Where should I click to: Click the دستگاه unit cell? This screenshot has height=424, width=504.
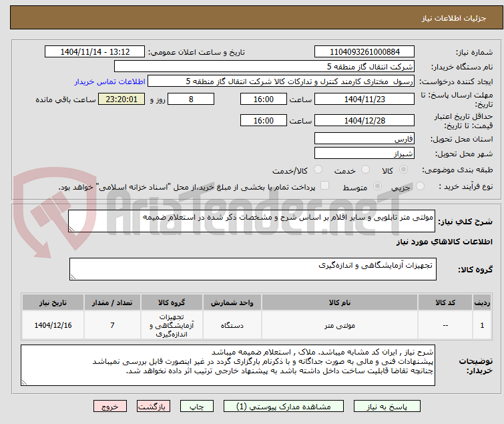[x=232, y=326]
